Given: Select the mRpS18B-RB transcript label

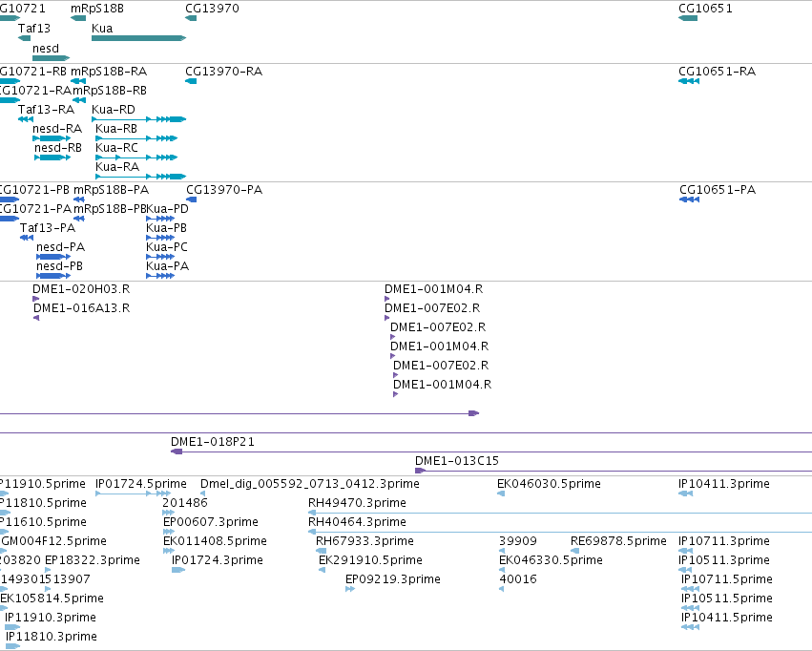Looking at the screenshot, I should (110, 91).
